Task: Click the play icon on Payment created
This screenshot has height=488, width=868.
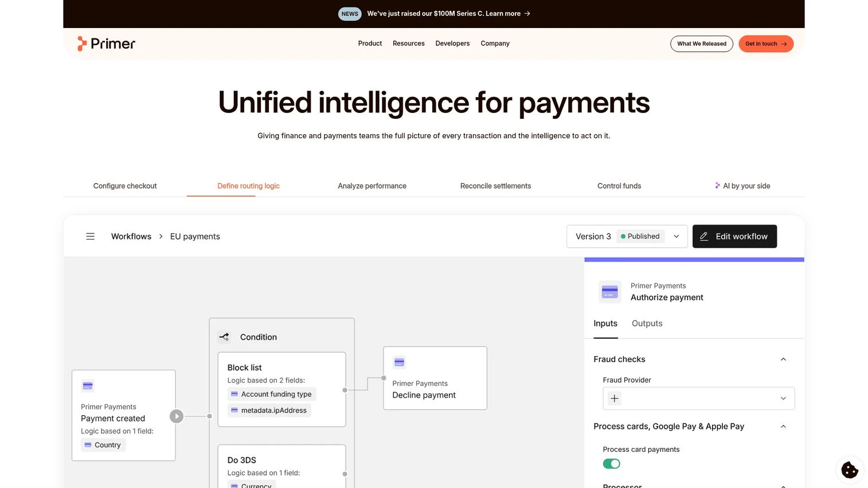Action: coord(177,416)
